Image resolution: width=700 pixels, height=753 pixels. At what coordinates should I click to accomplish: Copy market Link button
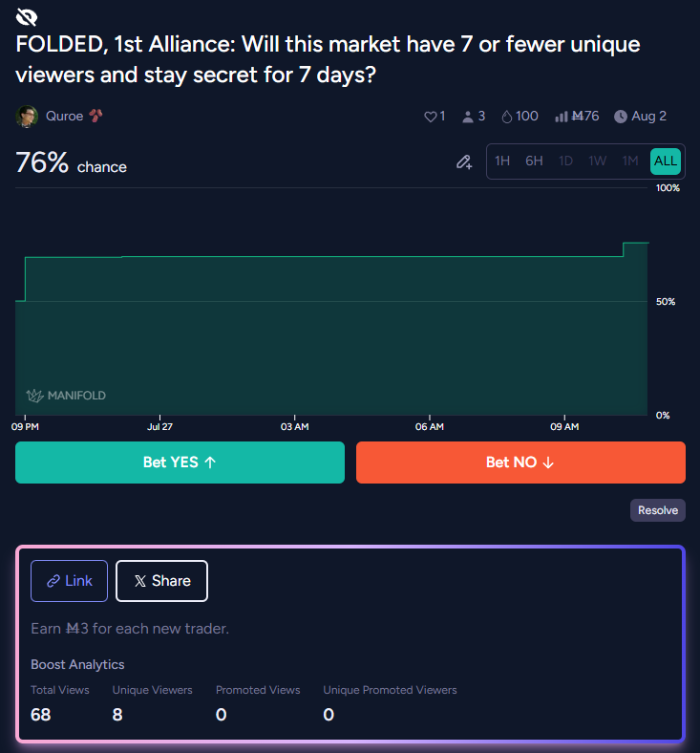pos(69,581)
